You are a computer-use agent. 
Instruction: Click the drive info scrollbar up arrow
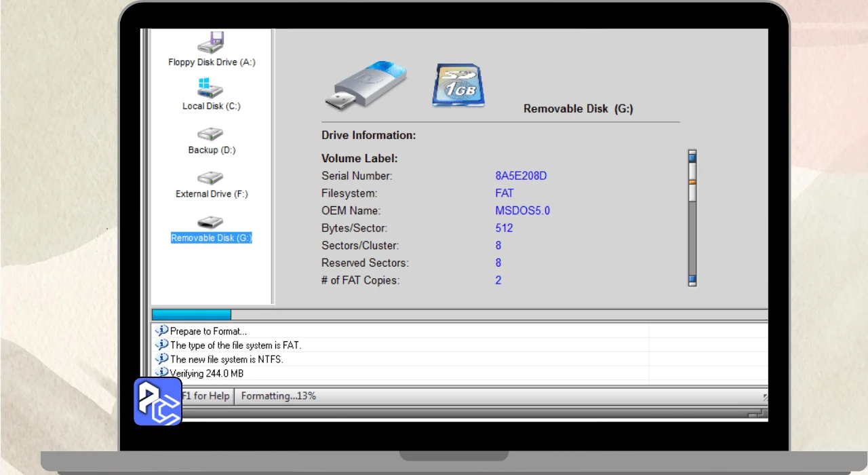point(692,157)
